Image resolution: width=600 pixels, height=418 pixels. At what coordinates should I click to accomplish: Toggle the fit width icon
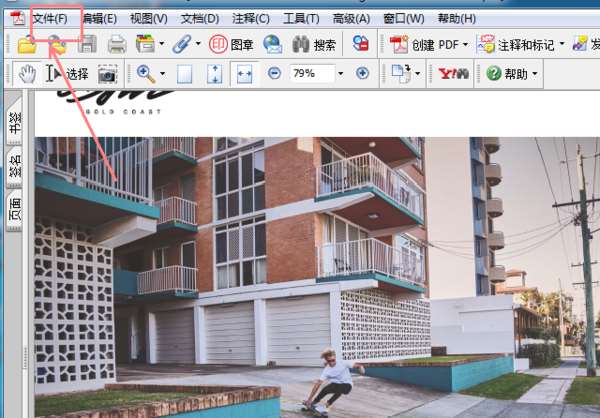pyautogui.click(x=245, y=73)
